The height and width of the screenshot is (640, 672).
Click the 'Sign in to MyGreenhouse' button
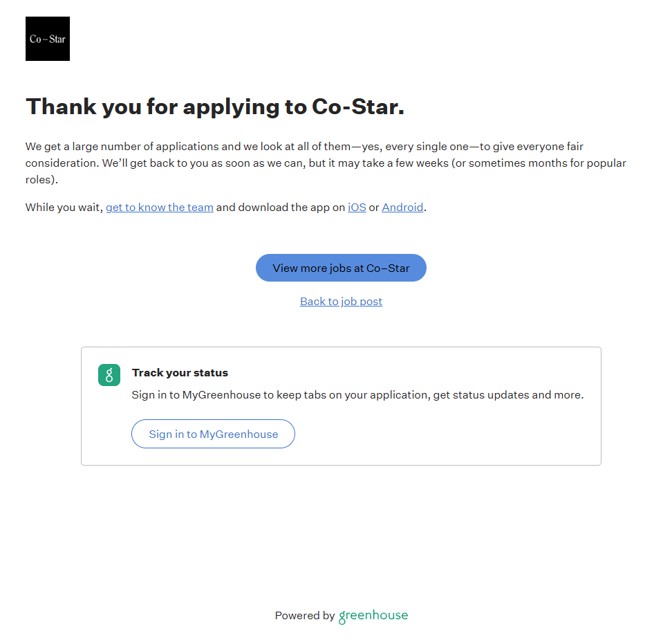pyautogui.click(x=213, y=434)
